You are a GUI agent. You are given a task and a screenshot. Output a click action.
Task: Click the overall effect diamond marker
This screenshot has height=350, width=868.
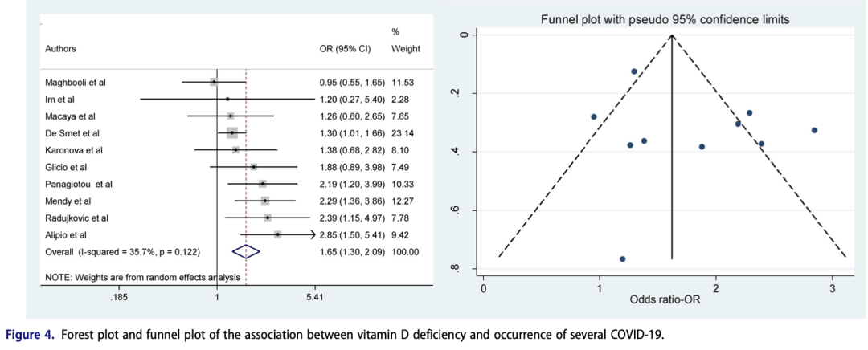coord(247,251)
